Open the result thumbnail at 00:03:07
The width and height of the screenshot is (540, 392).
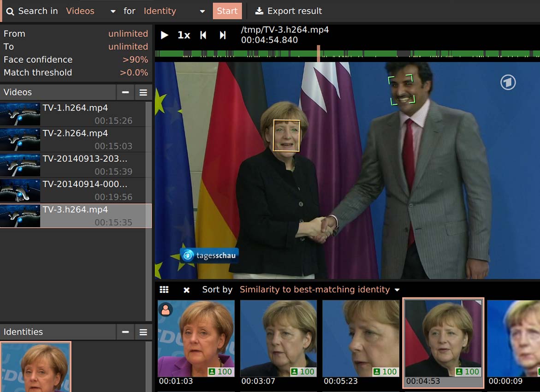[279, 339]
